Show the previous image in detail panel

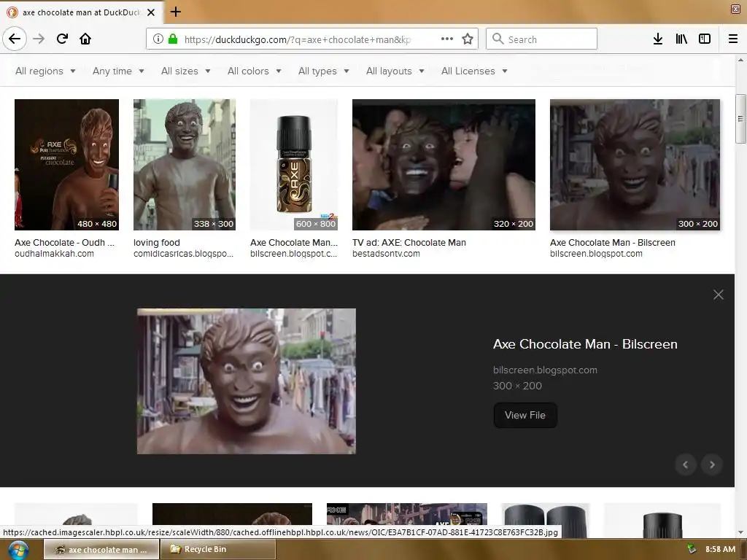coord(686,464)
